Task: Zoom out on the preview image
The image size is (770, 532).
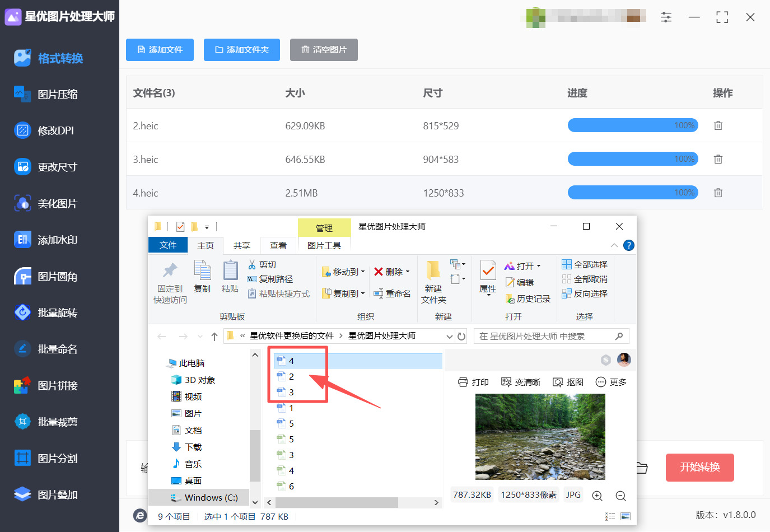Action: [x=620, y=496]
